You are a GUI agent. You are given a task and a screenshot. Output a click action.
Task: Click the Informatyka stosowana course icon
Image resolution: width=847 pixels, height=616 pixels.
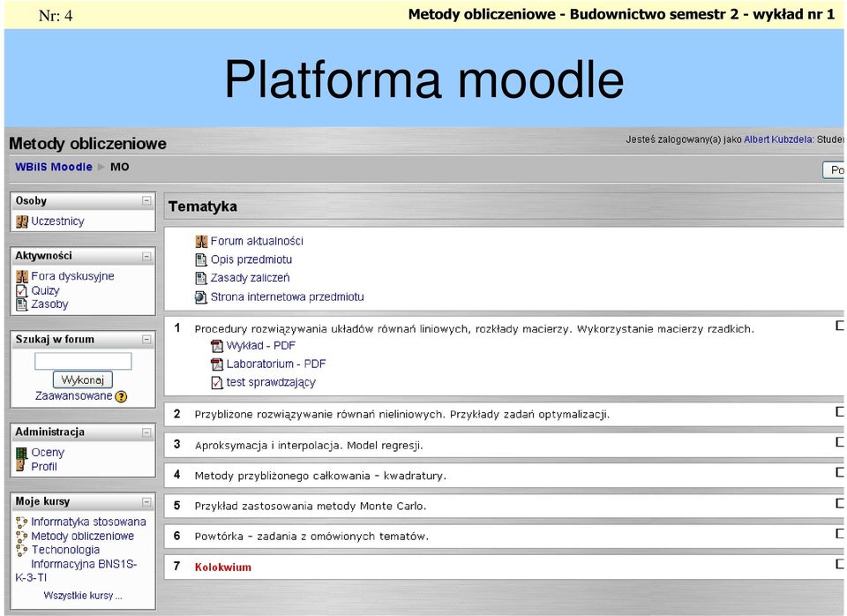click(21, 522)
